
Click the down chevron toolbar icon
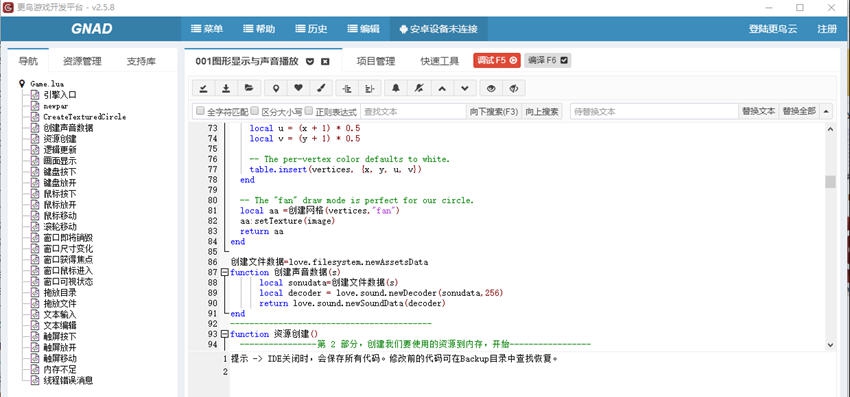[x=465, y=88]
